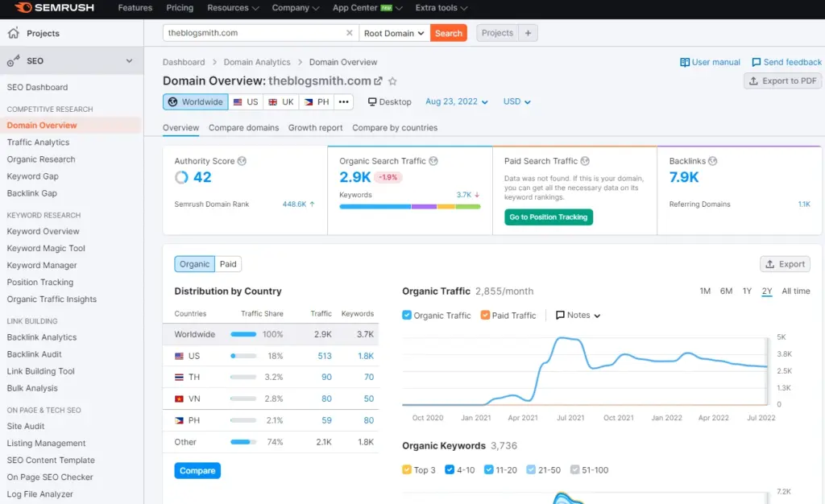Uncheck the Organic Traffic checkbox

tap(407, 315)
